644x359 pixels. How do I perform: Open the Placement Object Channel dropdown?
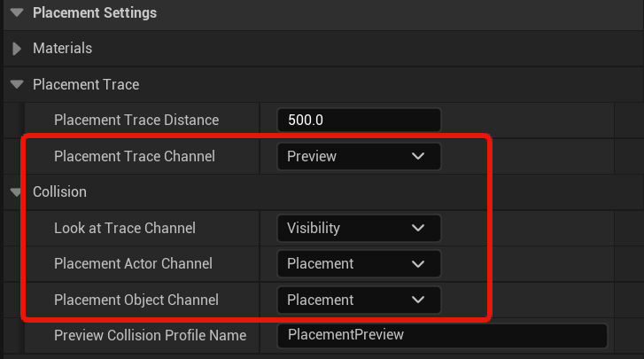point(359,300)
